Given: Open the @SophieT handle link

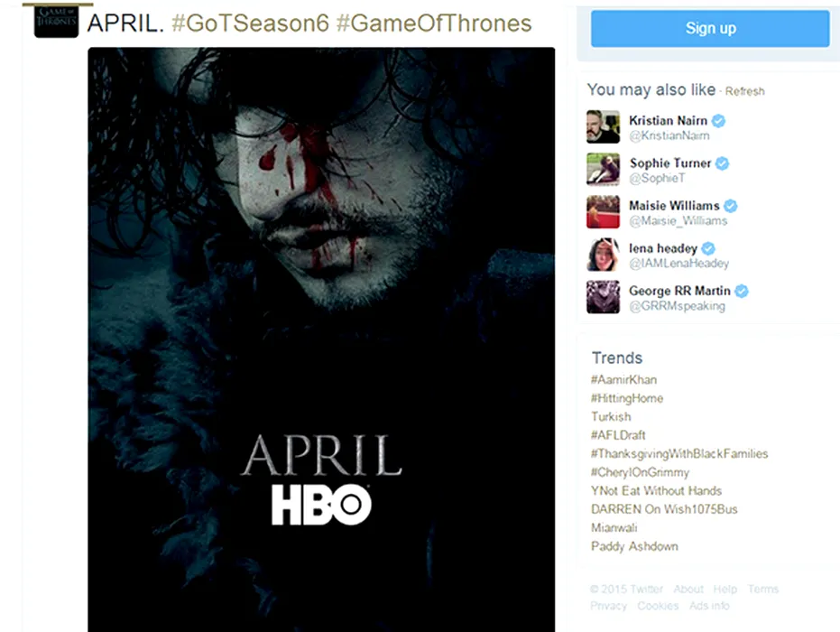Looking at the screenshot, I should [657, 178].
